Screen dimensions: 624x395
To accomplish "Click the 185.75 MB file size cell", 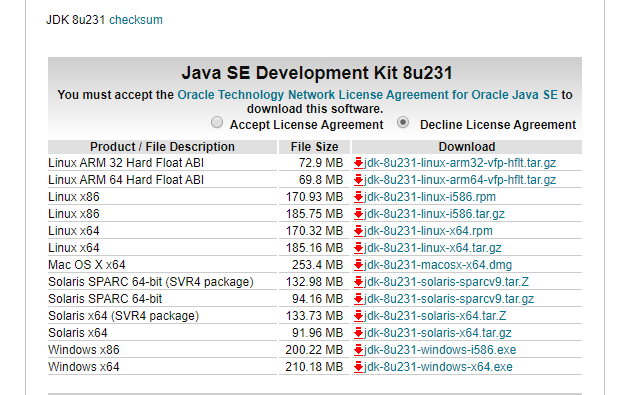I will point(314,214).
